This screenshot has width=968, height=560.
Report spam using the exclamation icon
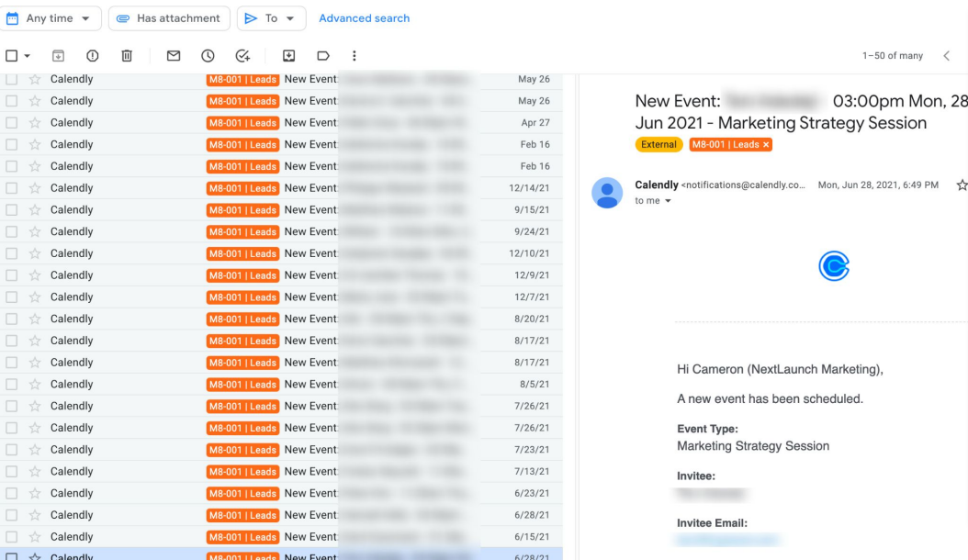[x=93, y=56]
